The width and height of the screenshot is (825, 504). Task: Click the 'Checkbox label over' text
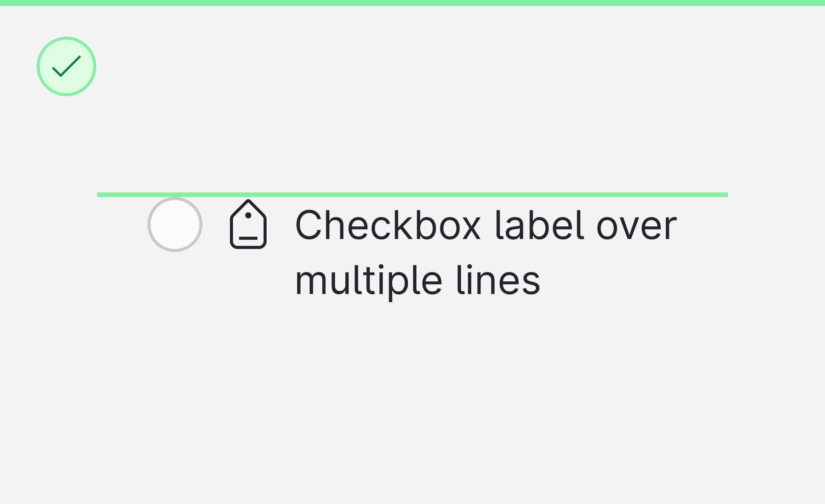click(486, 225)
